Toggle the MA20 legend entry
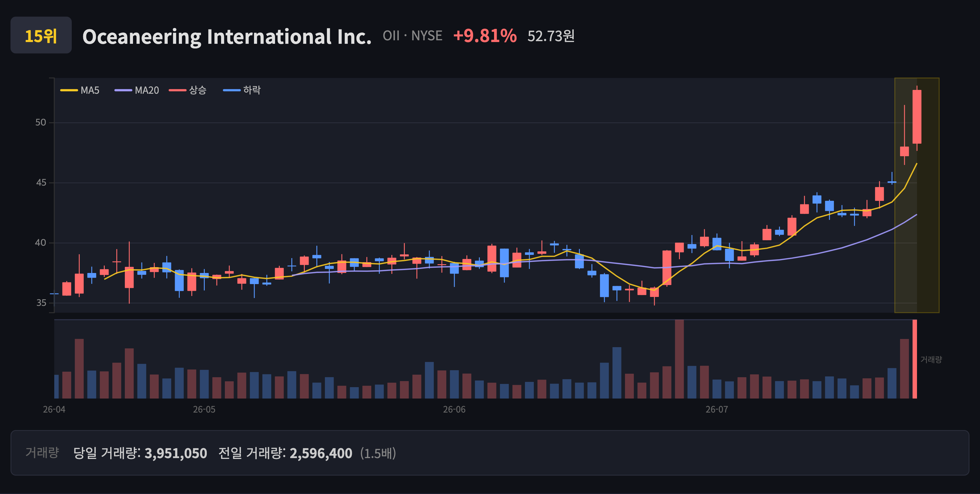This screenshot has width=980, height=494. tap(137, 90)
